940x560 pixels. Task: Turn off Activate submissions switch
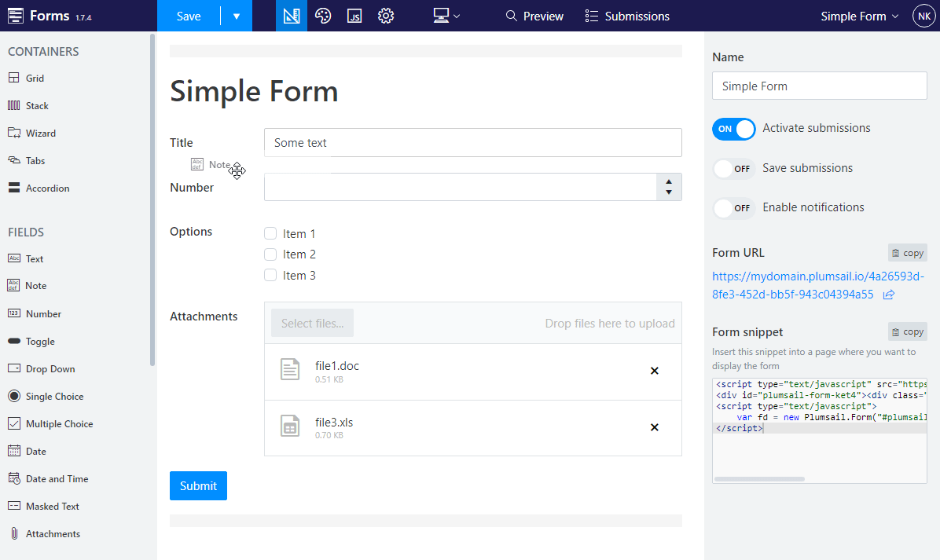[x=734, y=129]
